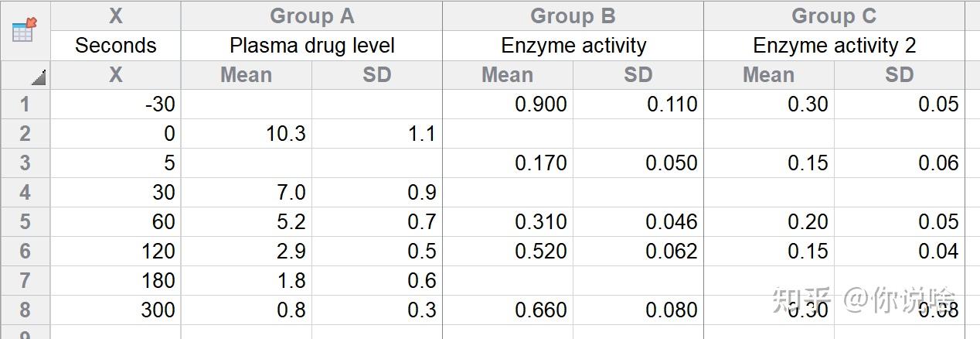Click the "Enzyme activity 2" title cell

(834, 46)
